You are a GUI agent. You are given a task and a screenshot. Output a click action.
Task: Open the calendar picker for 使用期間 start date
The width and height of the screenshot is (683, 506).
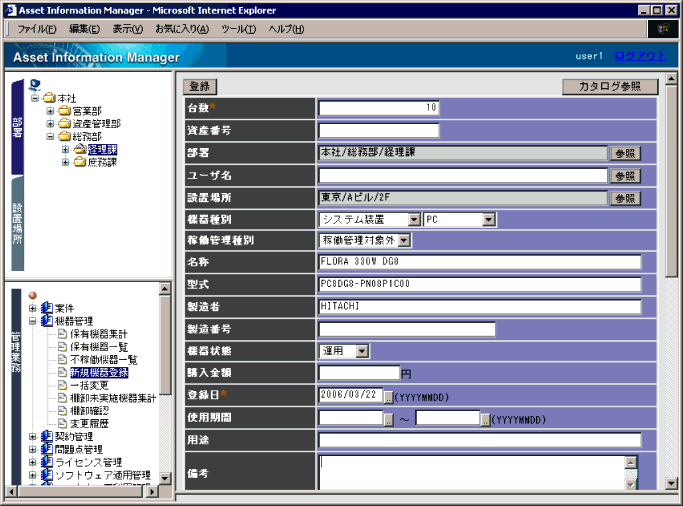[388, 419]
